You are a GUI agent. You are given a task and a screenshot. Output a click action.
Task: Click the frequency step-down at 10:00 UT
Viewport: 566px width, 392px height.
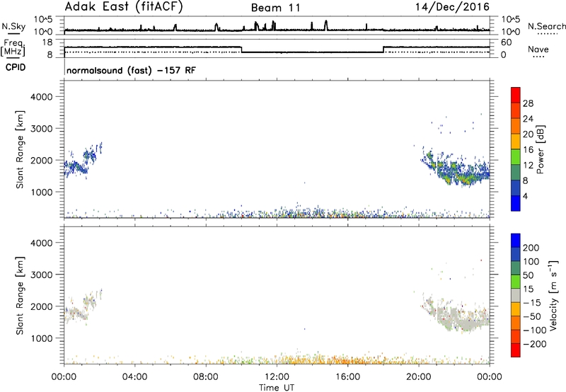point(241,50)
